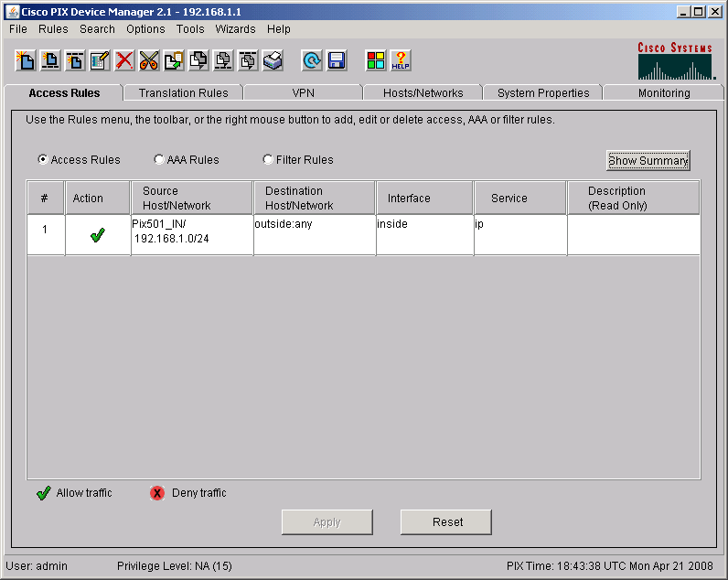Click the User: admin status text
The image size is (728, 580).
(37, 565)
